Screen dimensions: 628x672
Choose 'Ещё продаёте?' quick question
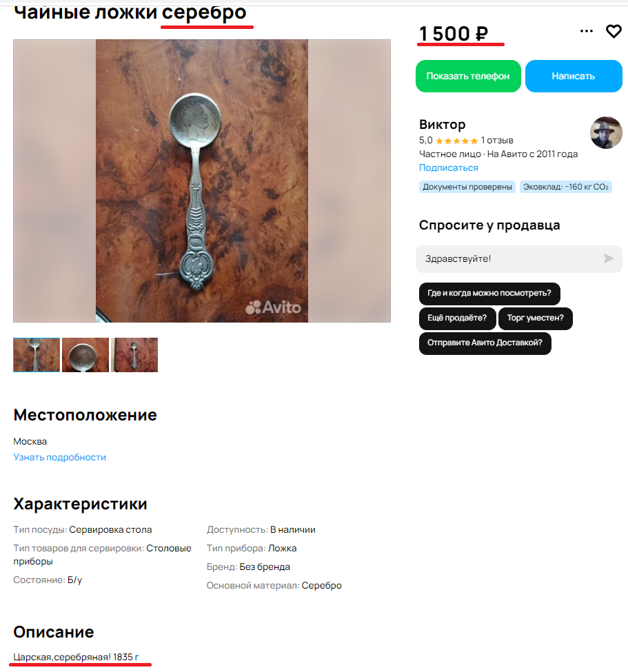click(x=458, y=318)
